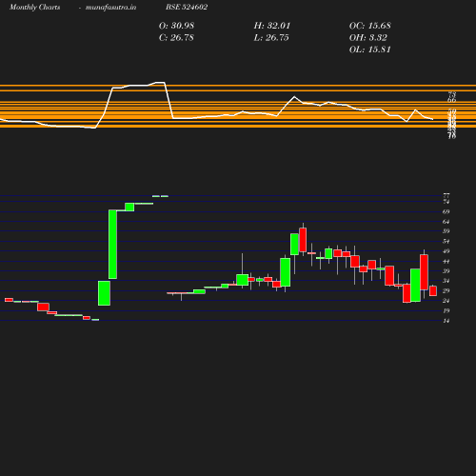The image size is (476, 476).
Task: Click the price axis label 29
Action: pos(446,290)
